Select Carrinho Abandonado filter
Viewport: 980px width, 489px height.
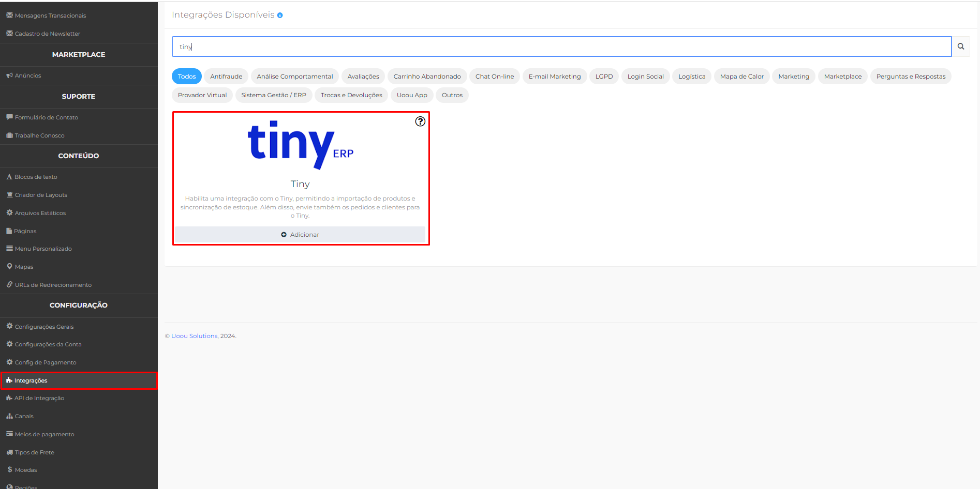coord(427,77)
